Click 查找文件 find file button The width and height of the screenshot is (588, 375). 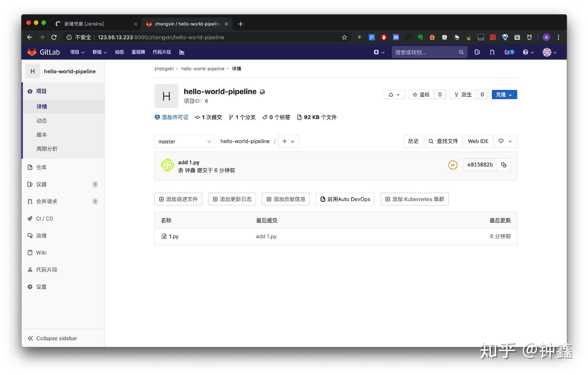click(x=443, y=141)
